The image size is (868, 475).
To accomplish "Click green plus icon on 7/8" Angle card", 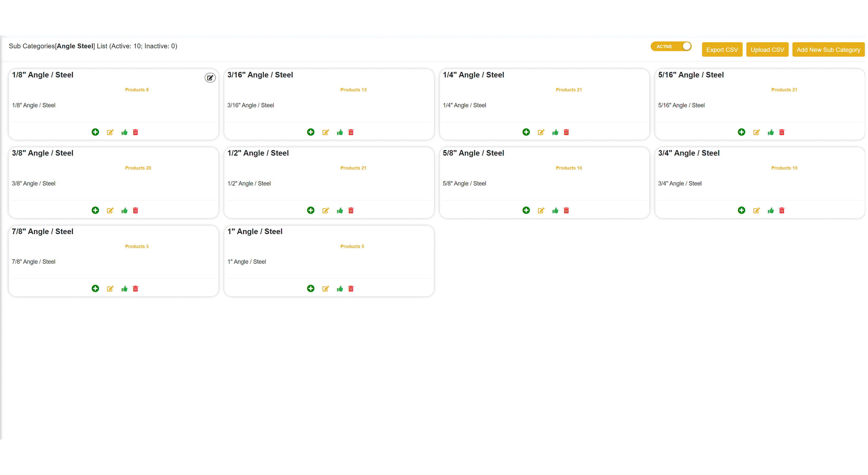I will click(95, 288).
